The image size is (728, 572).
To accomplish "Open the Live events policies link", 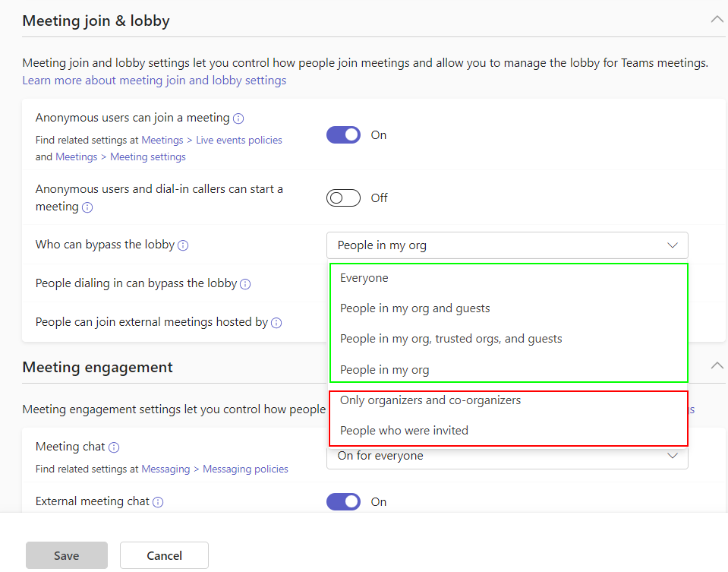I will [239, 141].
